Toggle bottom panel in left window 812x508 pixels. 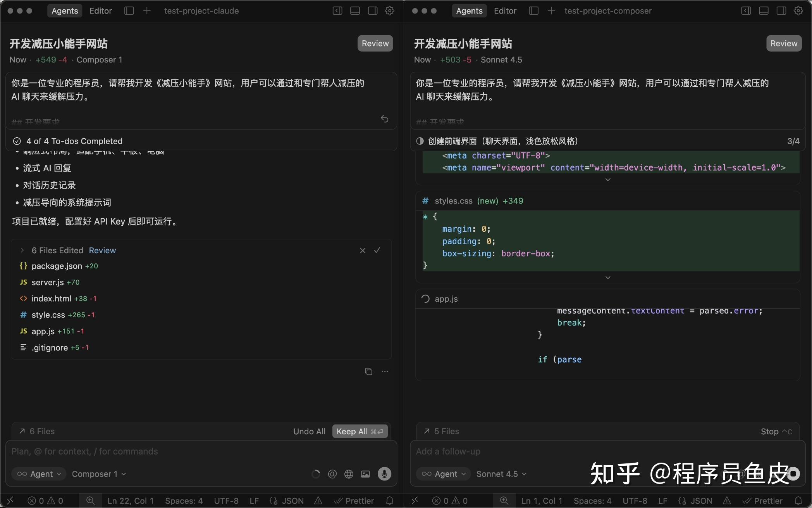pos(355,11)
